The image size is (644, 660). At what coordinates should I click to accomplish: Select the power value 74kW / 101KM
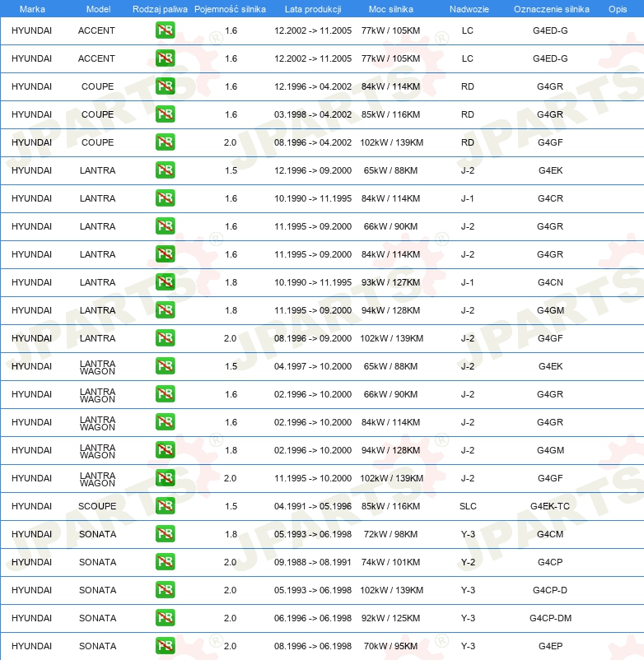coord(391,562)
